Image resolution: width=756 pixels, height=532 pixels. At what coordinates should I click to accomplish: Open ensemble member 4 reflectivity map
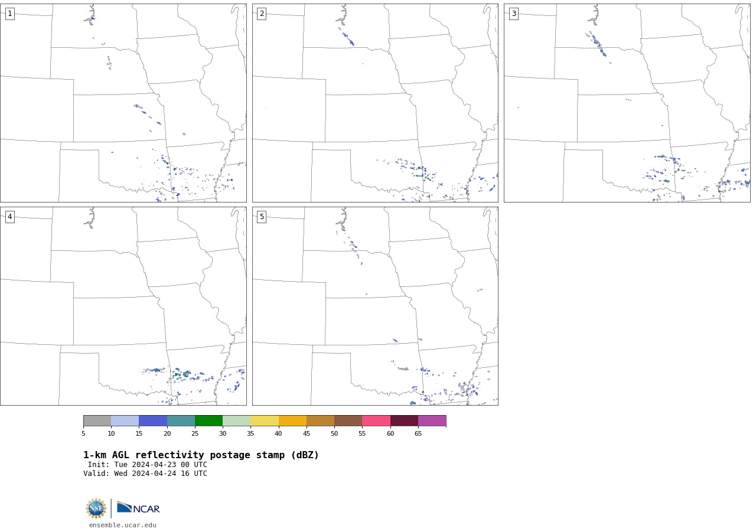(x=123, y=306)
